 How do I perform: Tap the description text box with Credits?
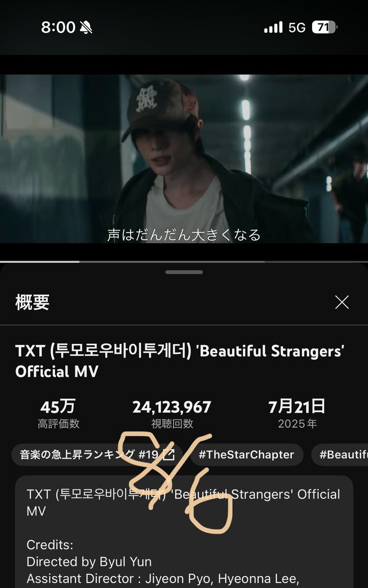184,532
